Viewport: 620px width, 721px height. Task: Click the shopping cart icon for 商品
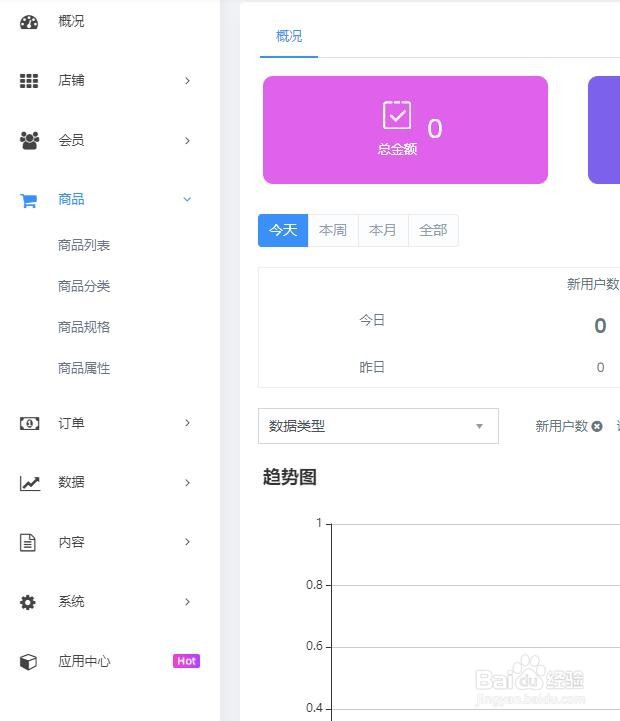tap(29, 200)
